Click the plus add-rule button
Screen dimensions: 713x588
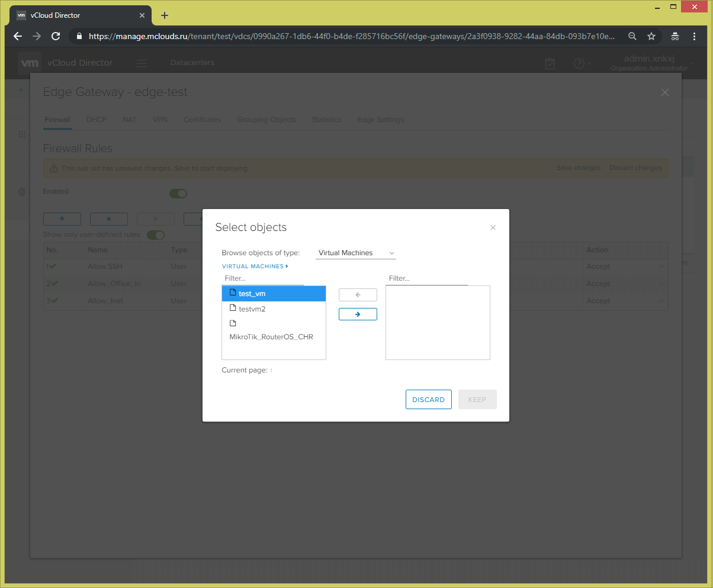pos(62,219)
